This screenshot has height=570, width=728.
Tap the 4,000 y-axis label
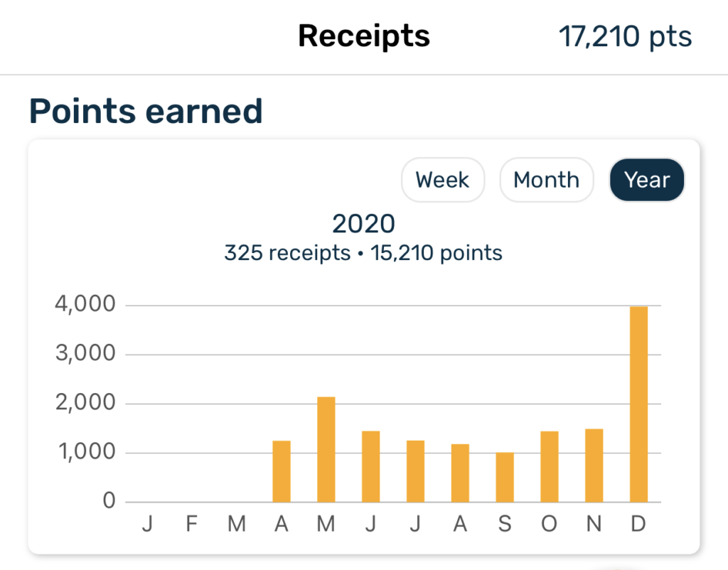(x=85, y=304)
